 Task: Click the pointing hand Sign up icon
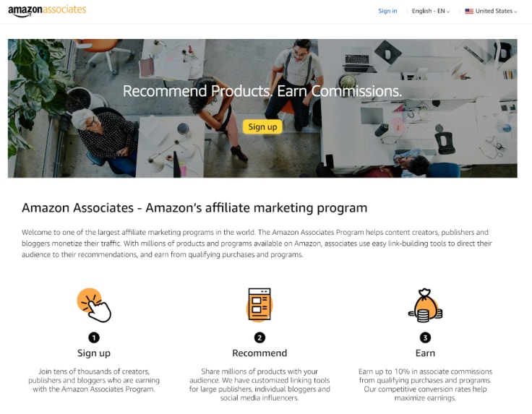[x=94, y=305]
